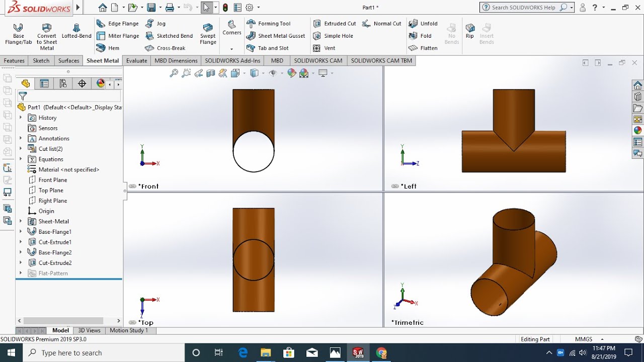
Task: Choose the Lofted-Bend tool
Action: pyautogui.click(x=76, y=31)
